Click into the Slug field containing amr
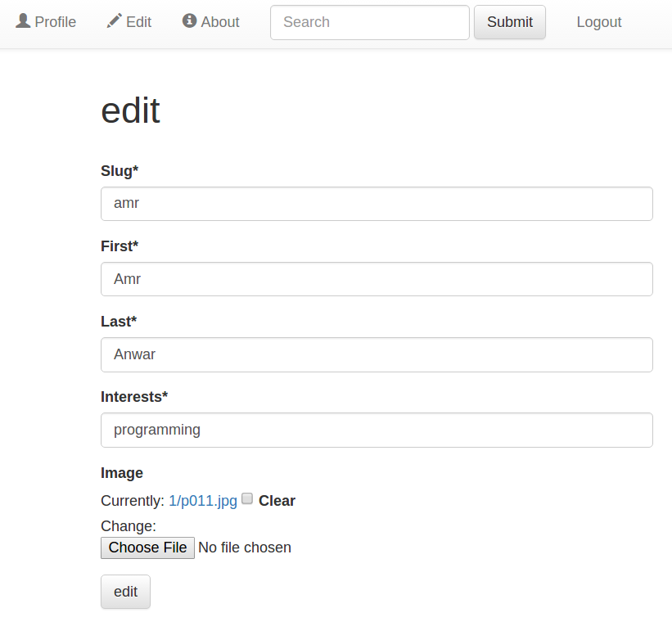 point(377,204)
